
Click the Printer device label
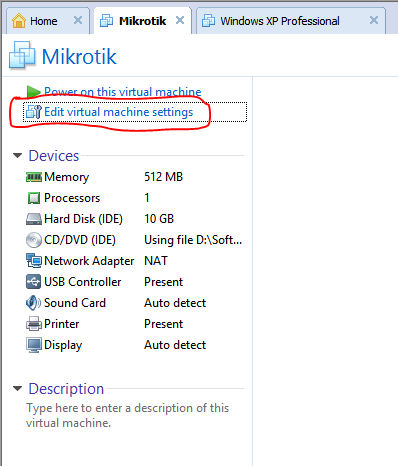coord(62,324)
